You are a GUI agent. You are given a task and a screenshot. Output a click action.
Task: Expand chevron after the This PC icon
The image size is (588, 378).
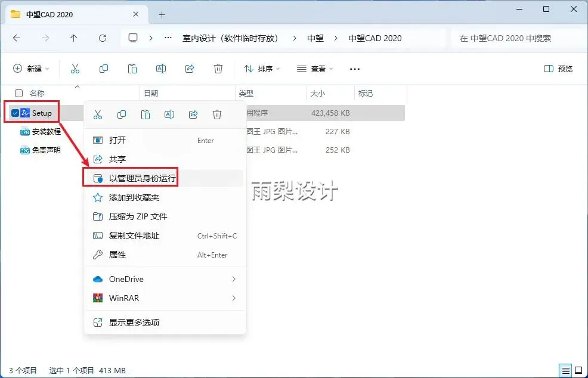(151, 38)
